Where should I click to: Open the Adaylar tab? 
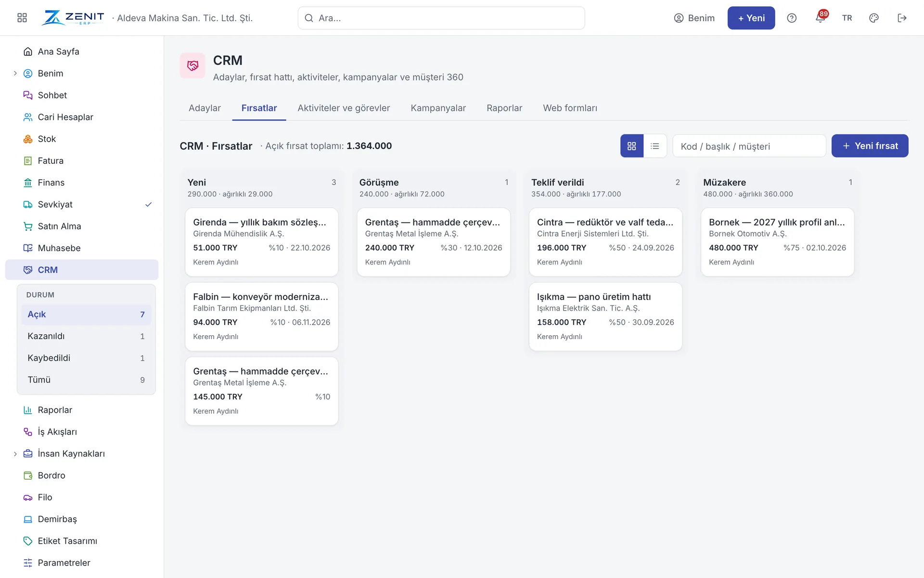(205, 108)
